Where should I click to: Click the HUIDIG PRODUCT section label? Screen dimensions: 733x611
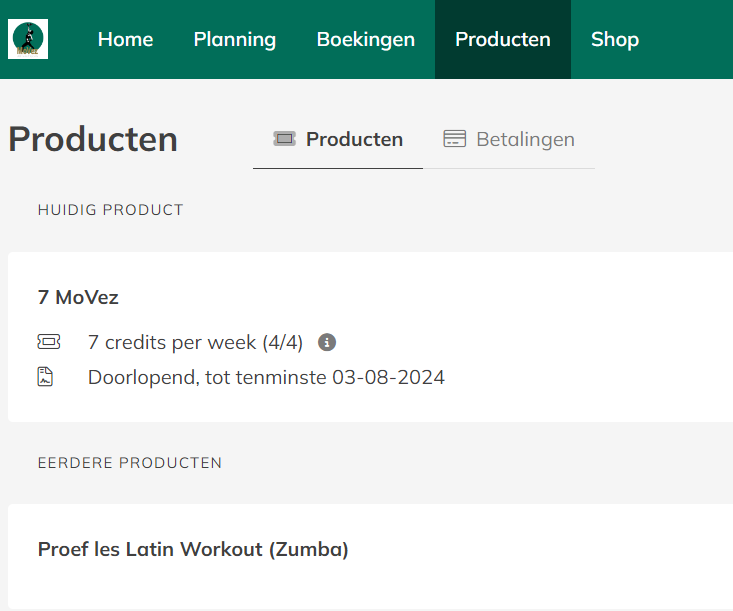(x=111, y=210)
